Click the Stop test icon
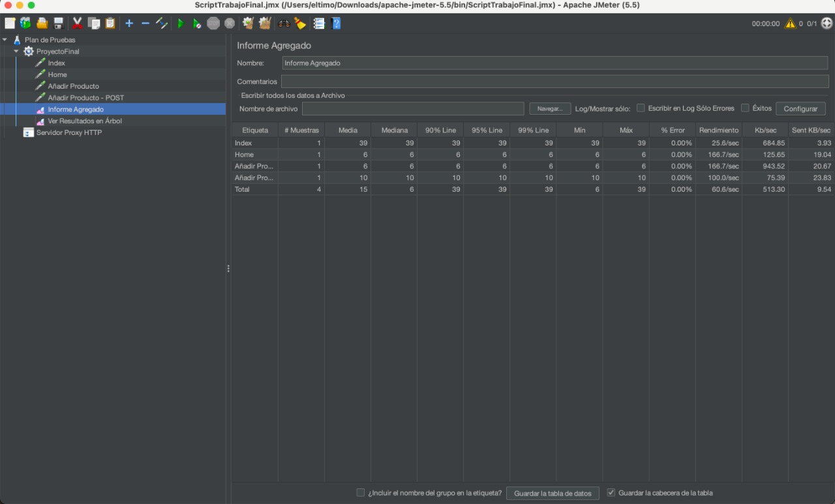835x504 pixels. pyautogui.click(x=213, y=22)
